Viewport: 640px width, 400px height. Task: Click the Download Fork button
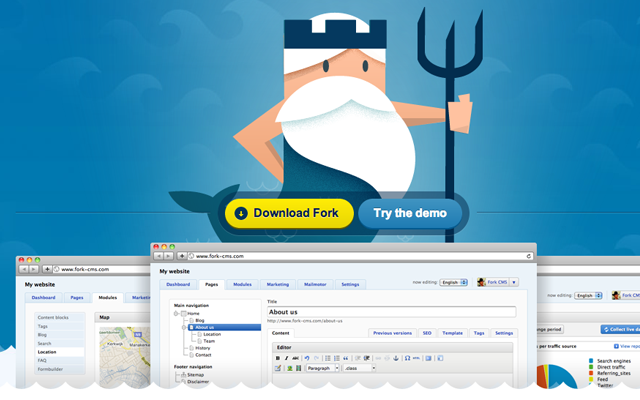[x=289, y=213]
